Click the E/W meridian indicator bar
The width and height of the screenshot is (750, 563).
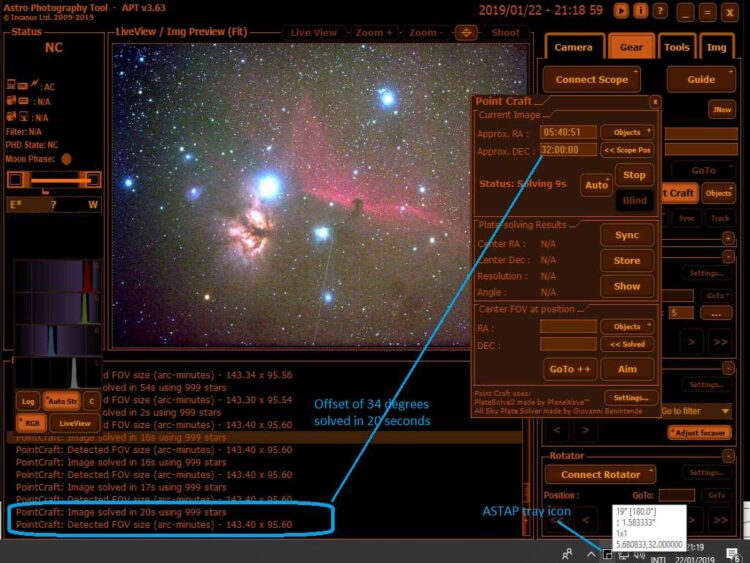click(x=54, y=205)
